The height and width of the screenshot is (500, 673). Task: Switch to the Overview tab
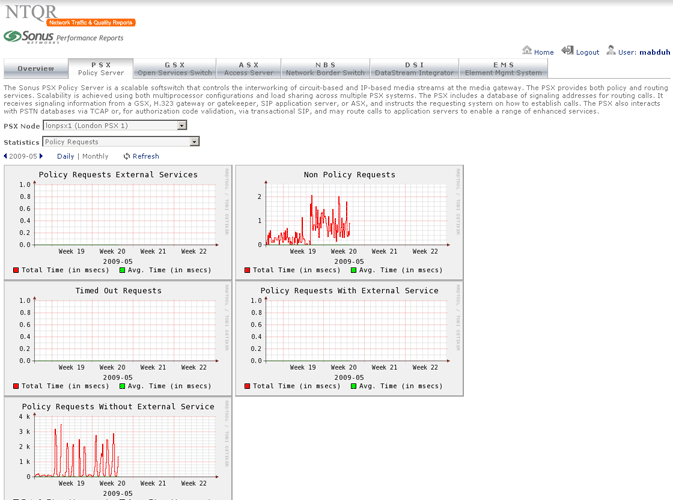35,69
